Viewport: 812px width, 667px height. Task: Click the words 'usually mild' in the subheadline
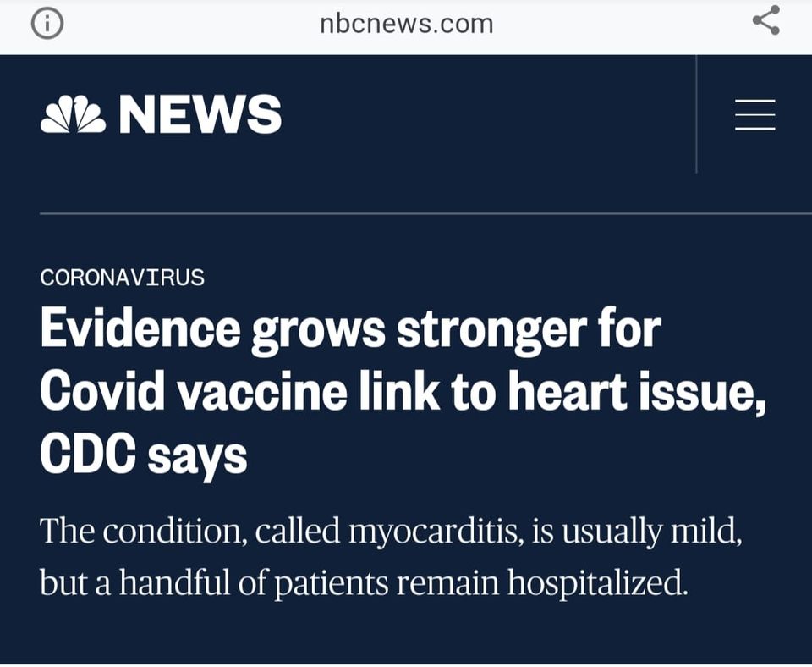click(x=652, y=532)
